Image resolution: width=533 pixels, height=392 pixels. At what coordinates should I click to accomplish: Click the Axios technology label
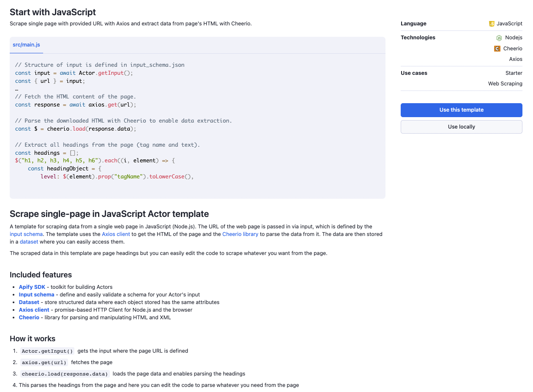516,59
